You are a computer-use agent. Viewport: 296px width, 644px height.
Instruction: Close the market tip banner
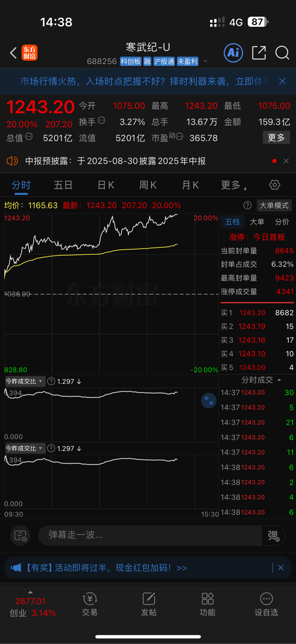(x=283, y=81)
